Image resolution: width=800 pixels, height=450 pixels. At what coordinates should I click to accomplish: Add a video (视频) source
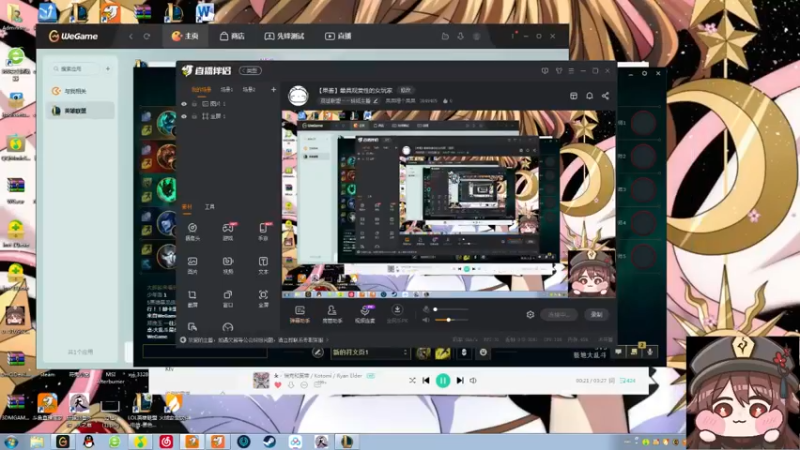(x=228, y=265)
